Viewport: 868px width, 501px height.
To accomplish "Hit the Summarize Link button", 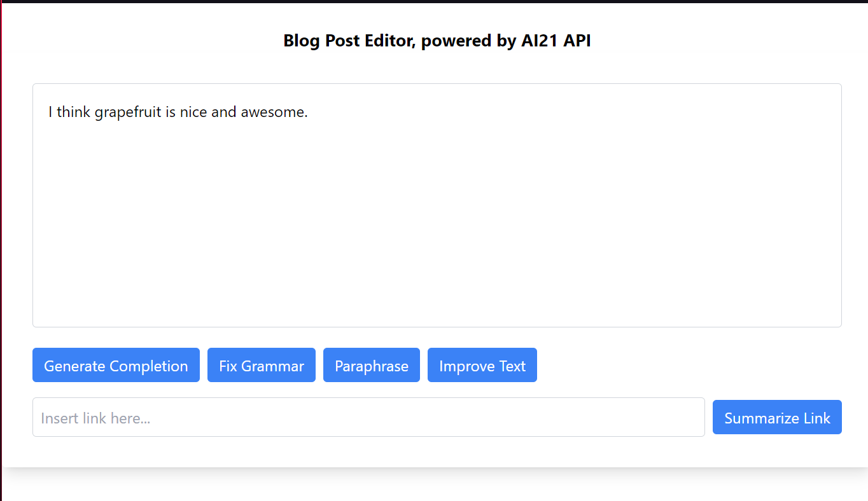I will tap(777, 417).
